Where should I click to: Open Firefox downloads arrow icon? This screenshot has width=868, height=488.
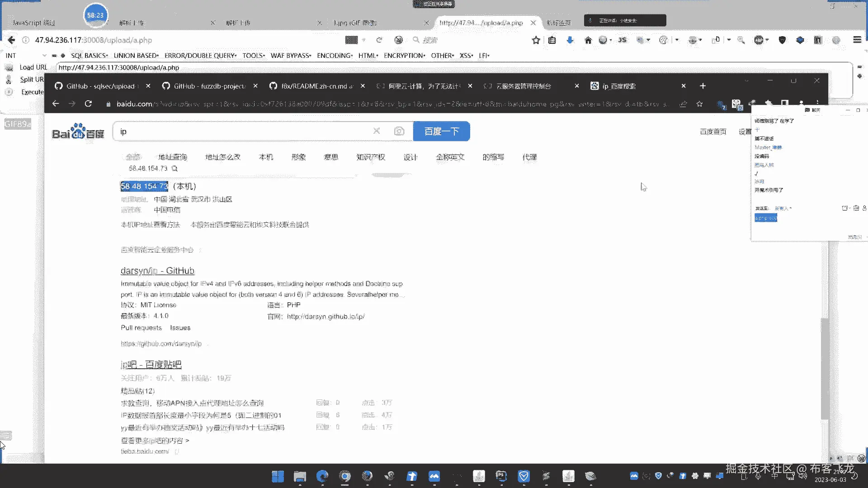(570, 40)
